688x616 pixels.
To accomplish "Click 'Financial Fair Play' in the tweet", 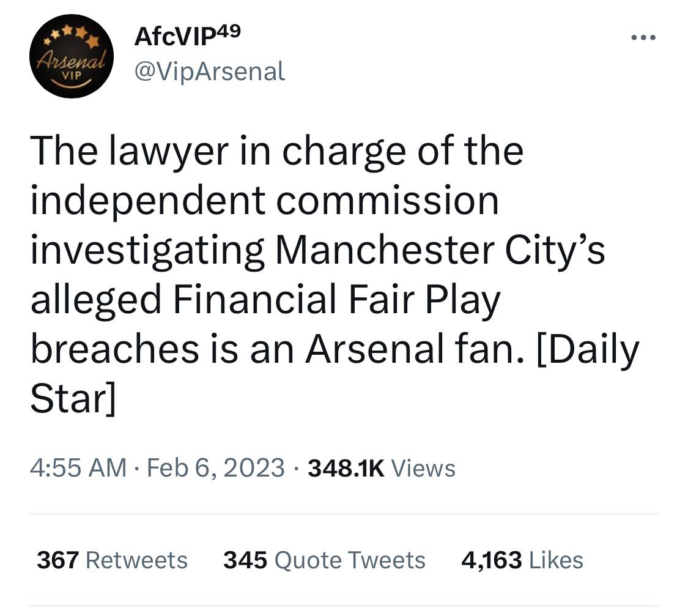I will pos(335,299).
